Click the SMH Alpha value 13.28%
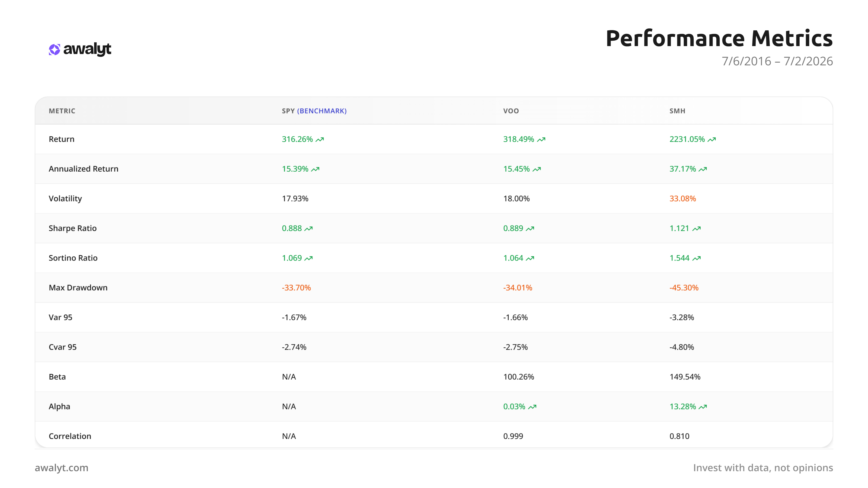This screenshot has height=488, width=868. point(683,406)
